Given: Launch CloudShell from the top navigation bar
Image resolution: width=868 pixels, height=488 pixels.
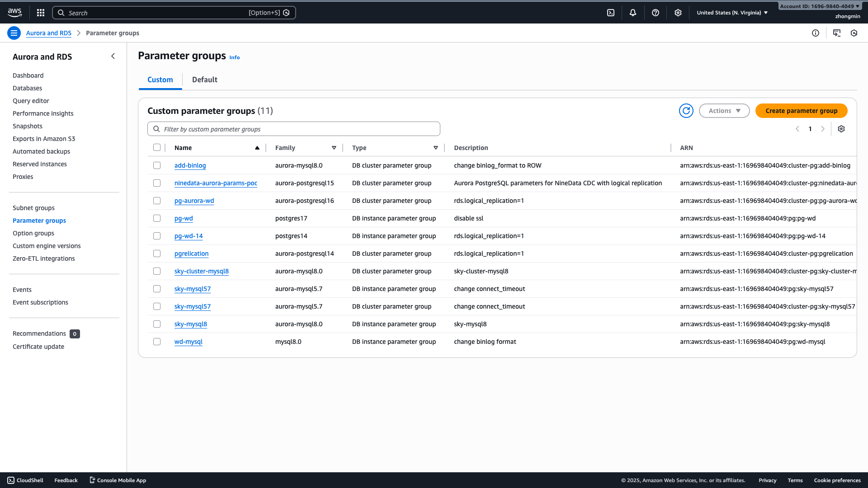Looking at the screenshot, I should coord(611,12).
